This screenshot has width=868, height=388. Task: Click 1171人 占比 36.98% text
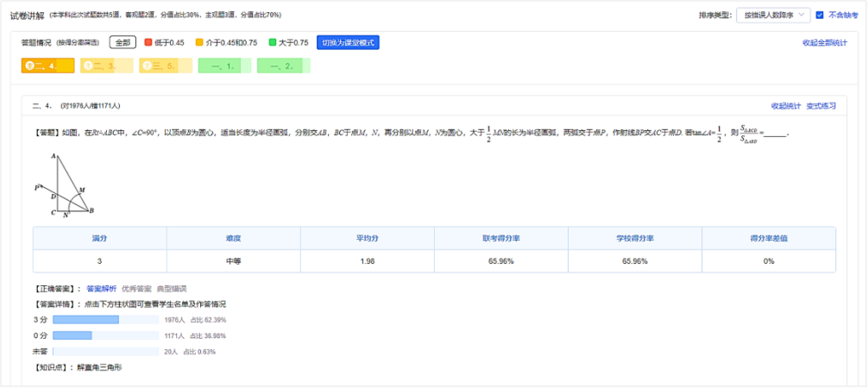pyautogui.click(x=195, y=336)
